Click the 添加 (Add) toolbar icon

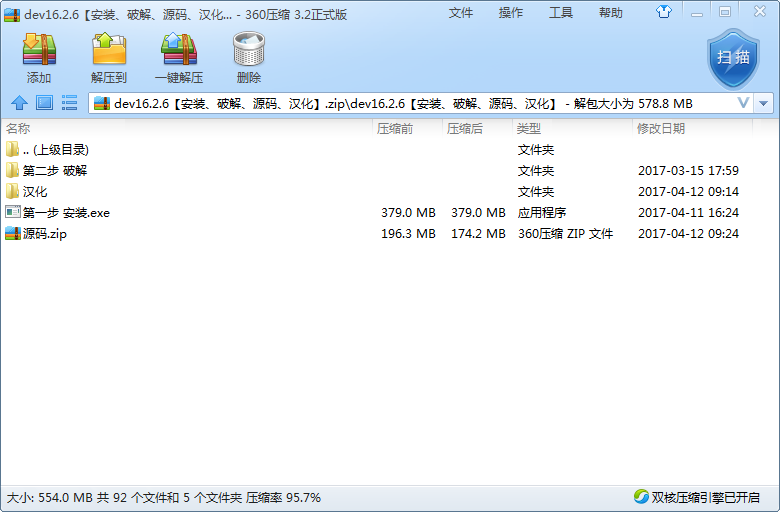pyautogui.click(x=39, y=50)
